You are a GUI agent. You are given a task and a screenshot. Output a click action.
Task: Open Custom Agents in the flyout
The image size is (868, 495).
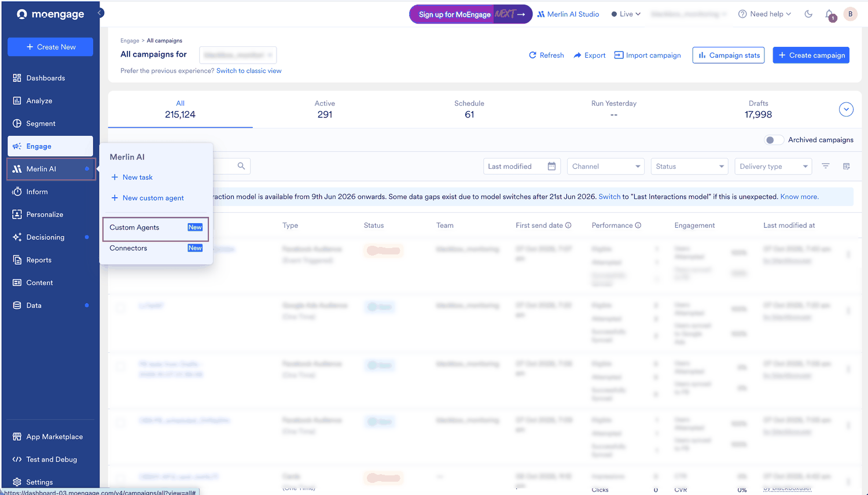pyautogui.click(x=156, y=228)
